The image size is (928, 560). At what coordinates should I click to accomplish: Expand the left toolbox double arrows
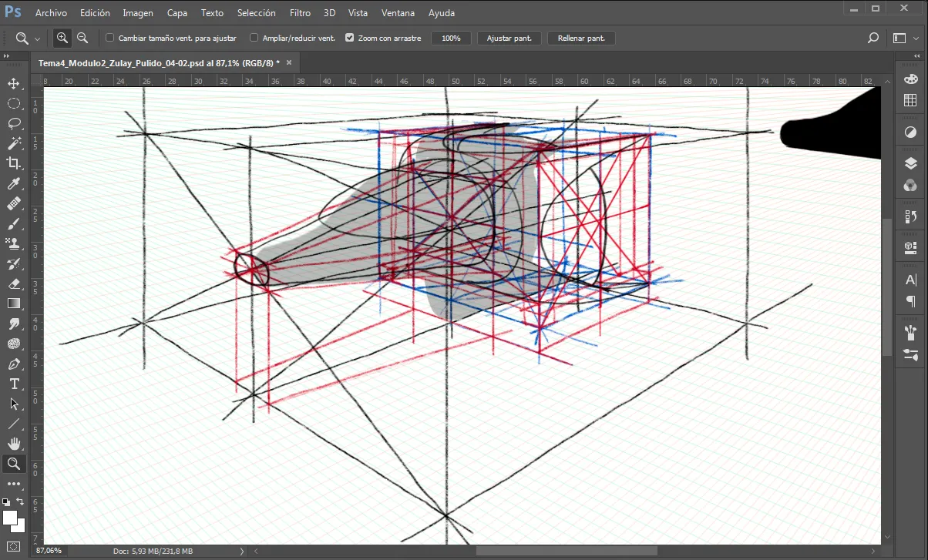(6, 56)
